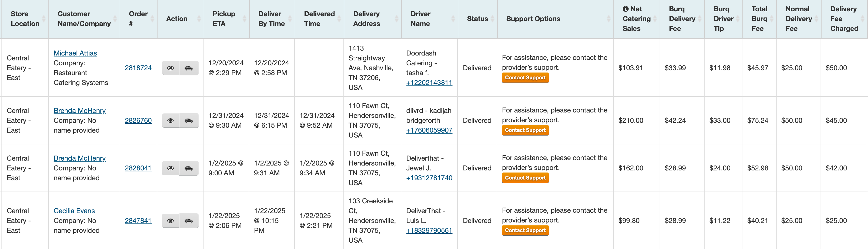Click the eye icon for order 2847841

click(171, 221)
